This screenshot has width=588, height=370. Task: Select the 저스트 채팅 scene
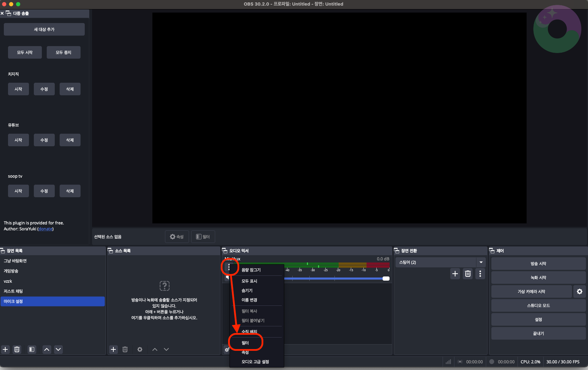point(53,291)
